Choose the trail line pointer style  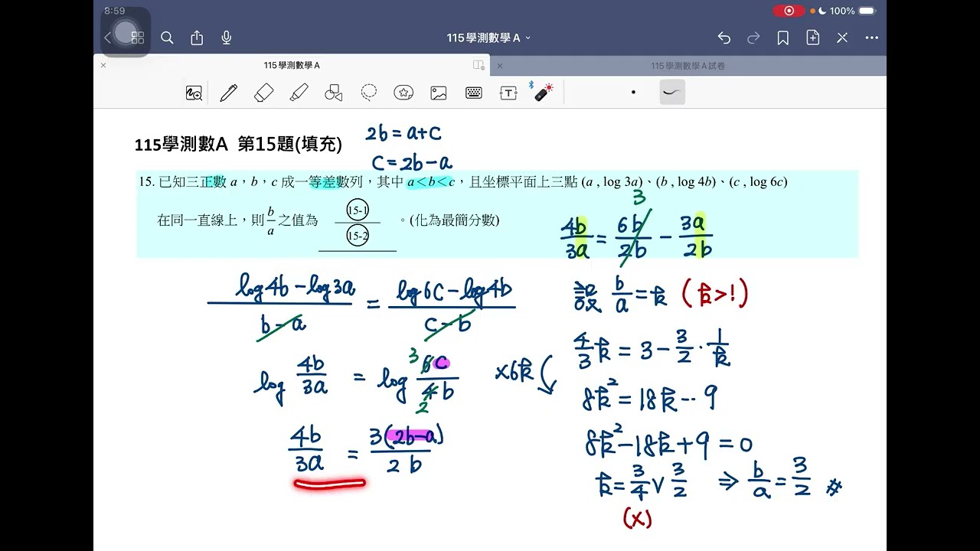pyautogui.click(x=672, y=93)
